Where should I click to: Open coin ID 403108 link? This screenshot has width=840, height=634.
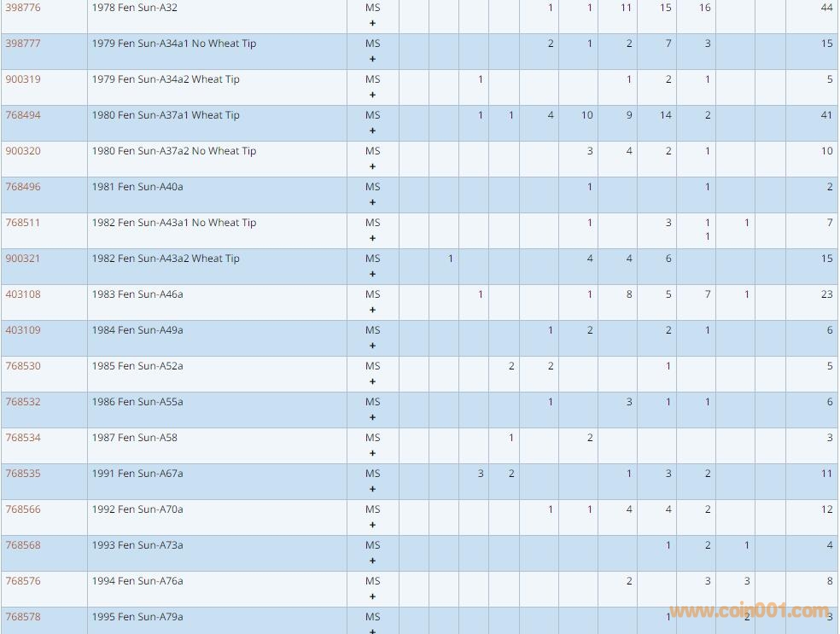23,294
